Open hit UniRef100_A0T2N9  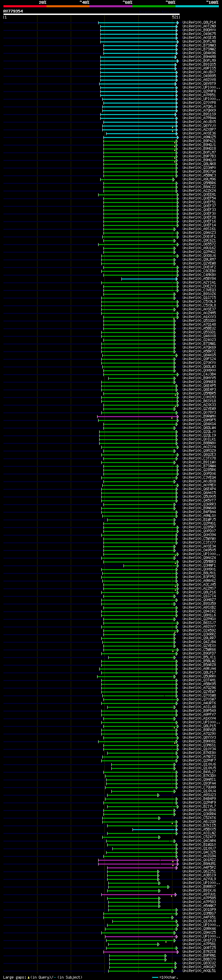tap(199, 26)
